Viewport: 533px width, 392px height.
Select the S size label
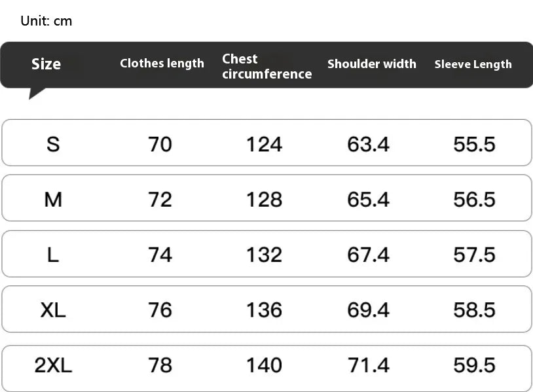(53, 144)
